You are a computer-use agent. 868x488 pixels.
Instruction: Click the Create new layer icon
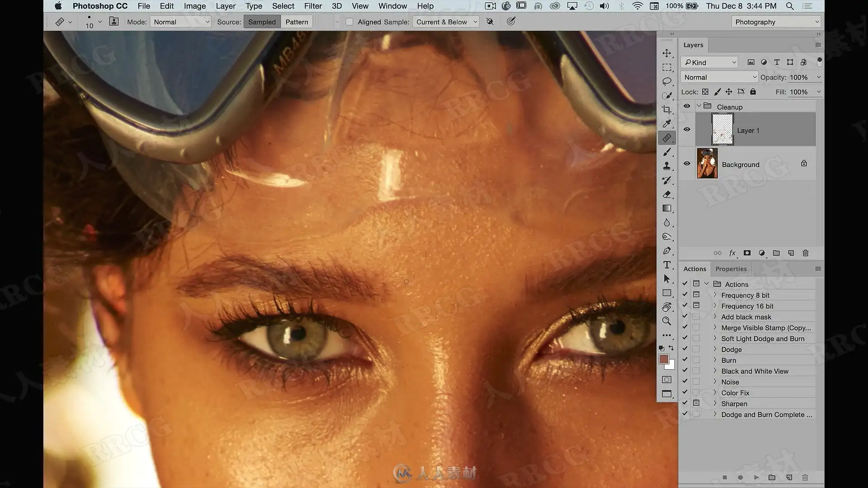[791, 253]
